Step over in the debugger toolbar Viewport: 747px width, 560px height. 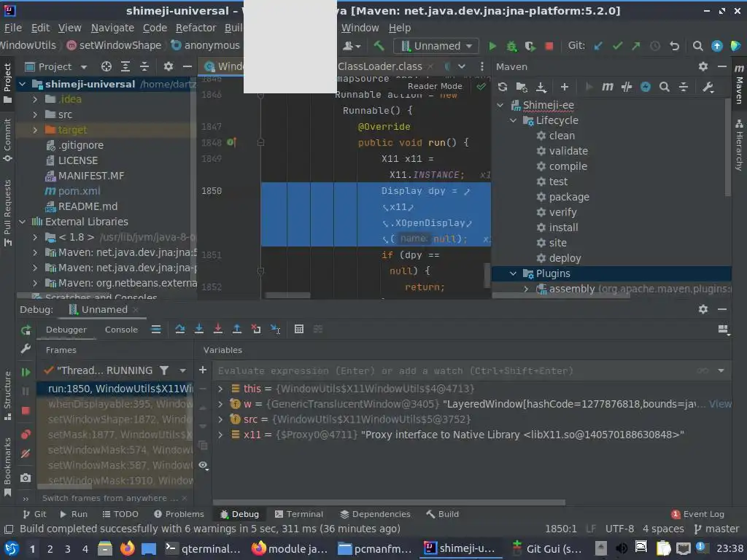point(179,329)
